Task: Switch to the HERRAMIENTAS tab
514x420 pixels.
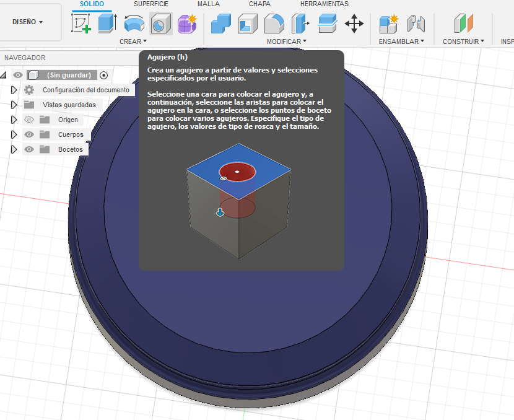Action: (325, 4)
